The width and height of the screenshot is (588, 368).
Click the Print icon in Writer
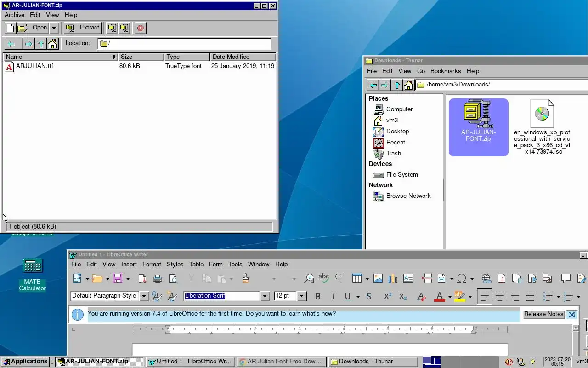point(158,279)
